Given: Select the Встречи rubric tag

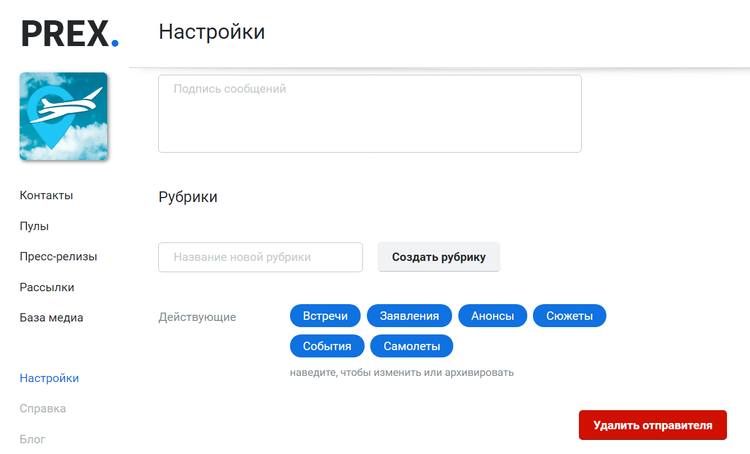Looking at the screenshot, I should tap(325, 316).
